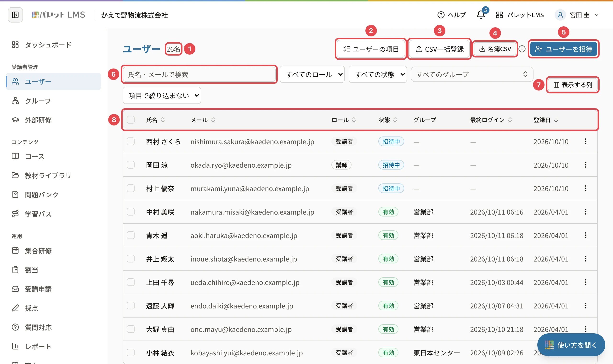
Task: Open 表示する列 column settings
Action: tap(573, 85)
